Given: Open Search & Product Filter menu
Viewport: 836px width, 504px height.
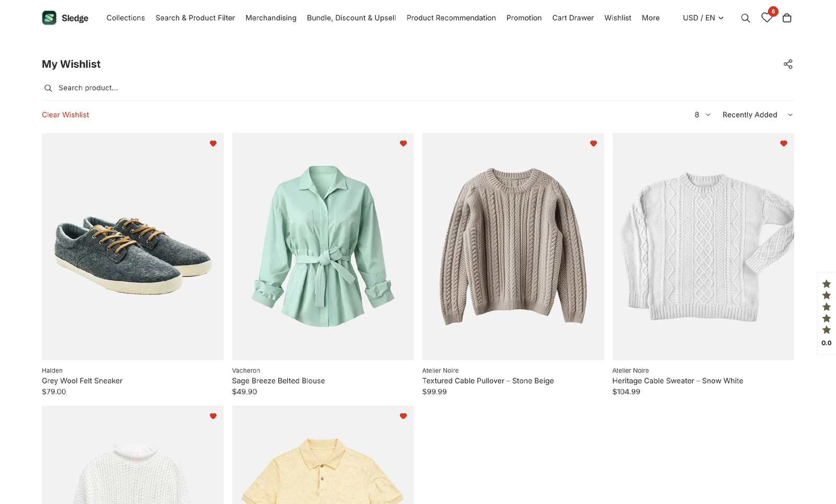Looking at the screenshot, I should click(x=195, y=18).
